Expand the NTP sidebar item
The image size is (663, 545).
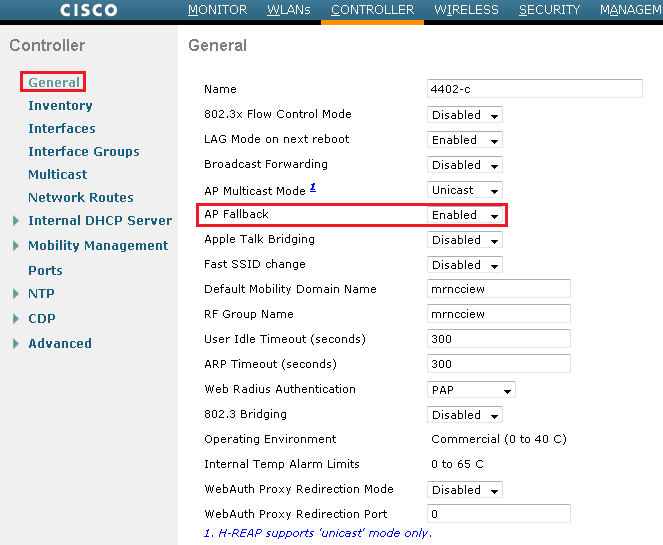41,293
